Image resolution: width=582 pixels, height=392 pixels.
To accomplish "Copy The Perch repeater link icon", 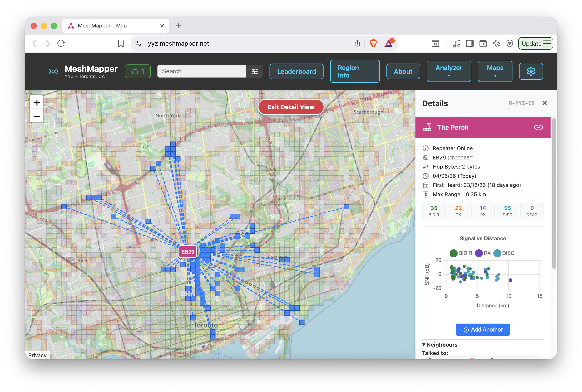I will coord(538,128).
